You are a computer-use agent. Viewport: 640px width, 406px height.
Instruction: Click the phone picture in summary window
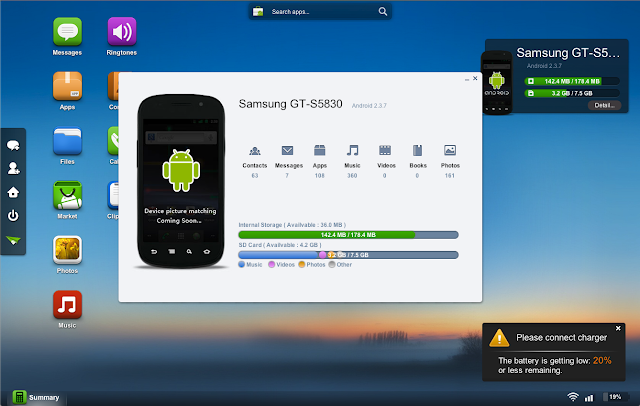tap(181, 181)
